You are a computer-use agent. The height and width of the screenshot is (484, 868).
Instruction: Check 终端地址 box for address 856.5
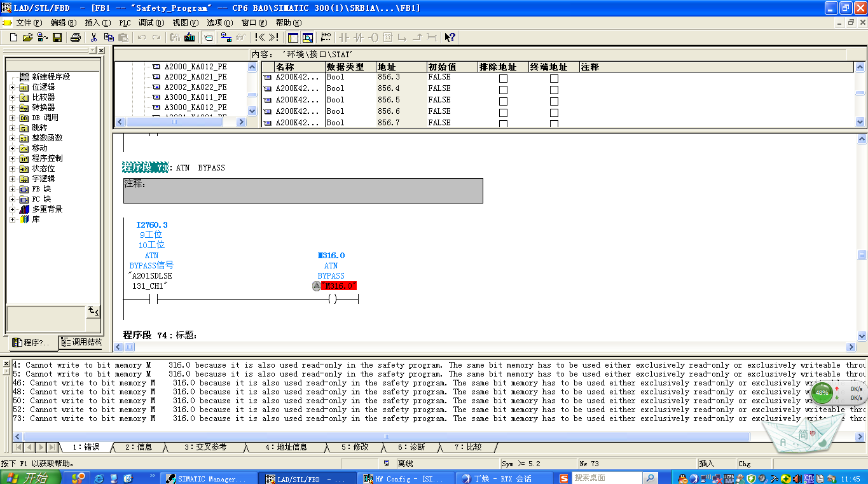[x=554, y=101]
